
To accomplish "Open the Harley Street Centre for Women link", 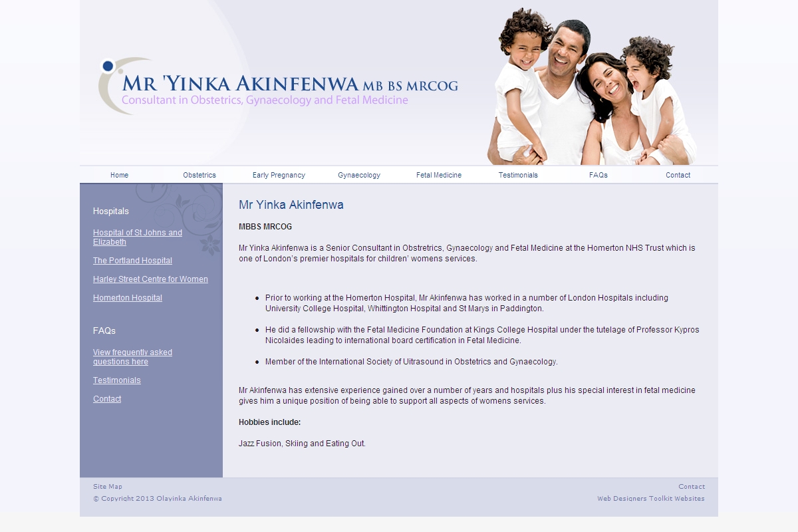I will [150, 279].
